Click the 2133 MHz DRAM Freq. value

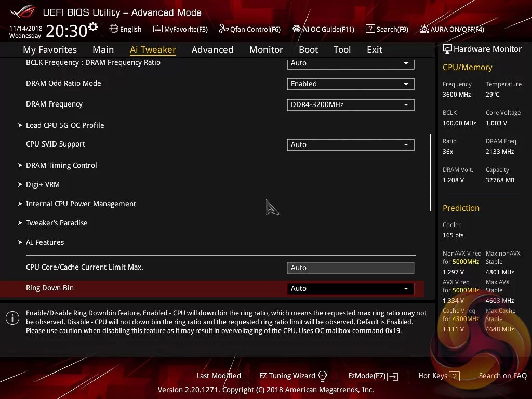tap(500, 152)
